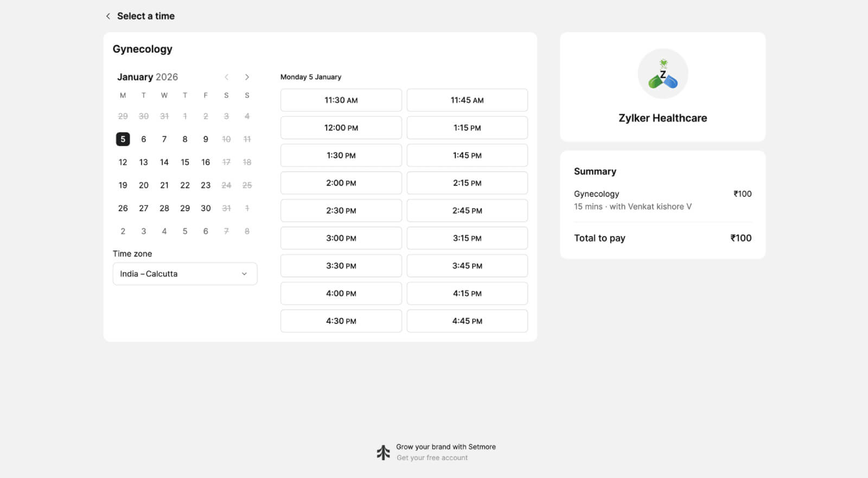Image resolution: width=868 pixels, height=478 pixels.
Task: Select the 28th on the calendar
Action: coord(164,208)
